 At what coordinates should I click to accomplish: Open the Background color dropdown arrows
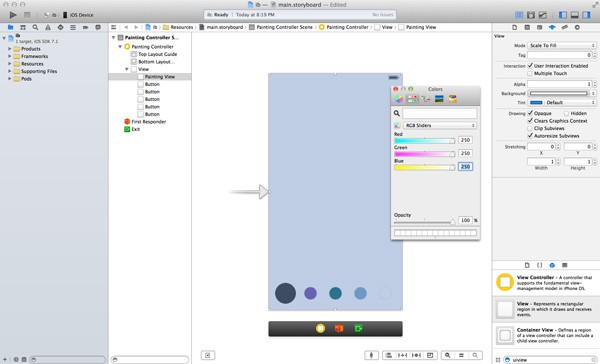point(593,93)
